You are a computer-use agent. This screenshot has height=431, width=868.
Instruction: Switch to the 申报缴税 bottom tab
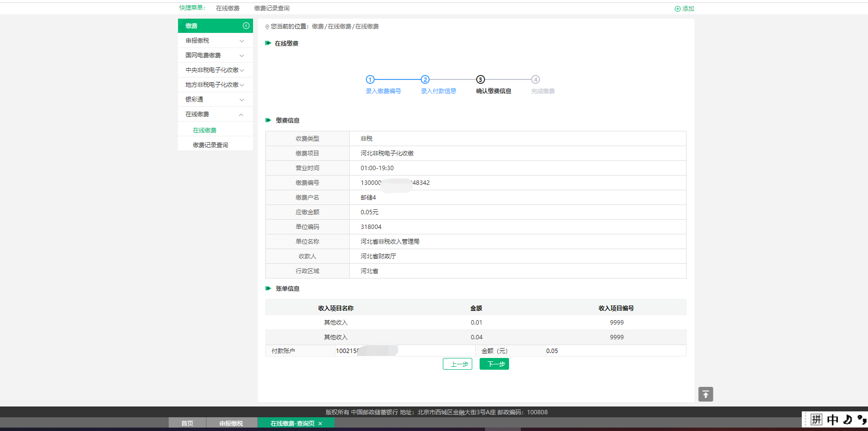[x=231, y=424]
